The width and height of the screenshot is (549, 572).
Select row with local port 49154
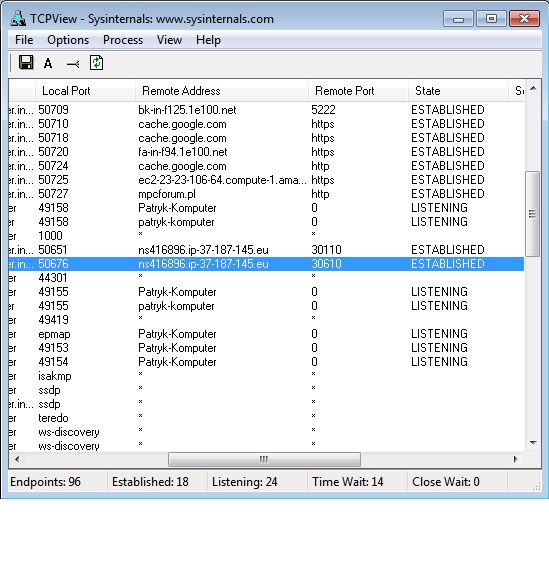266,362
